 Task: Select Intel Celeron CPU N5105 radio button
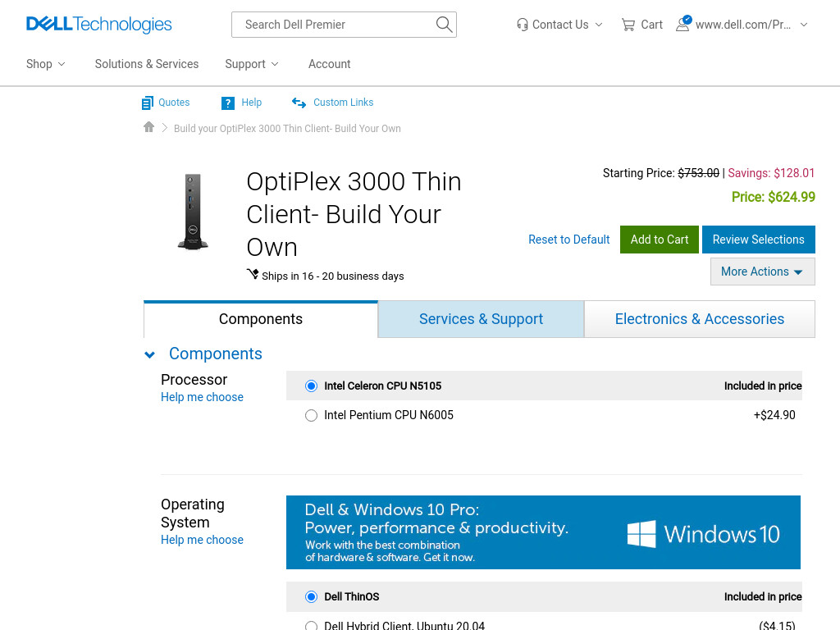click(311, 386)
